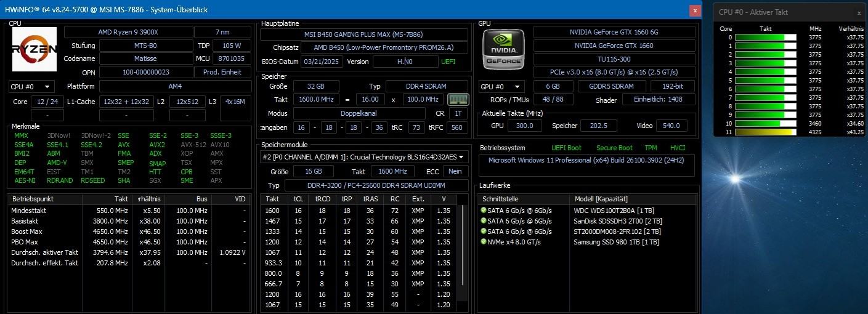Click the AMD Ryzen logo image
This screenshot has width=868, height=314.
34,49
